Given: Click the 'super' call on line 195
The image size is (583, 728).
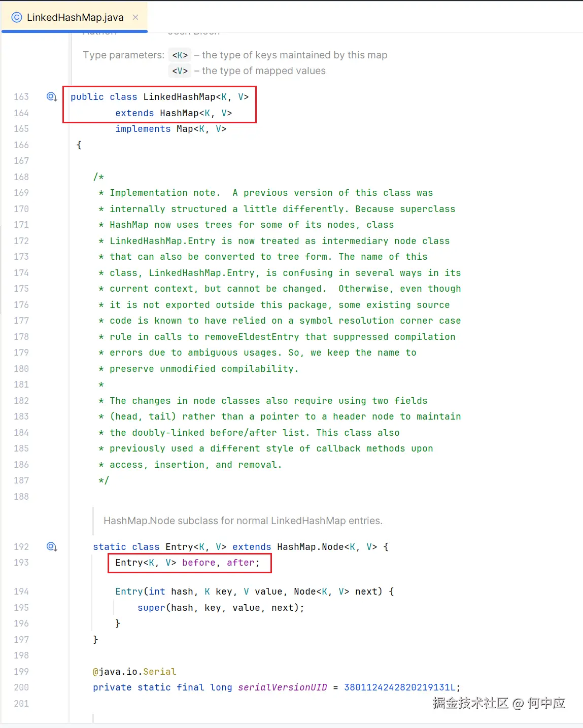Looking at the screenshot, I should point(151,608).
